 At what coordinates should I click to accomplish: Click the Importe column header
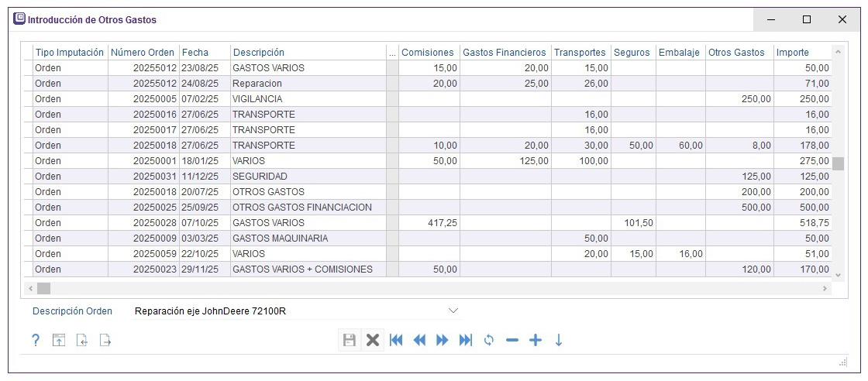(793, 53)
